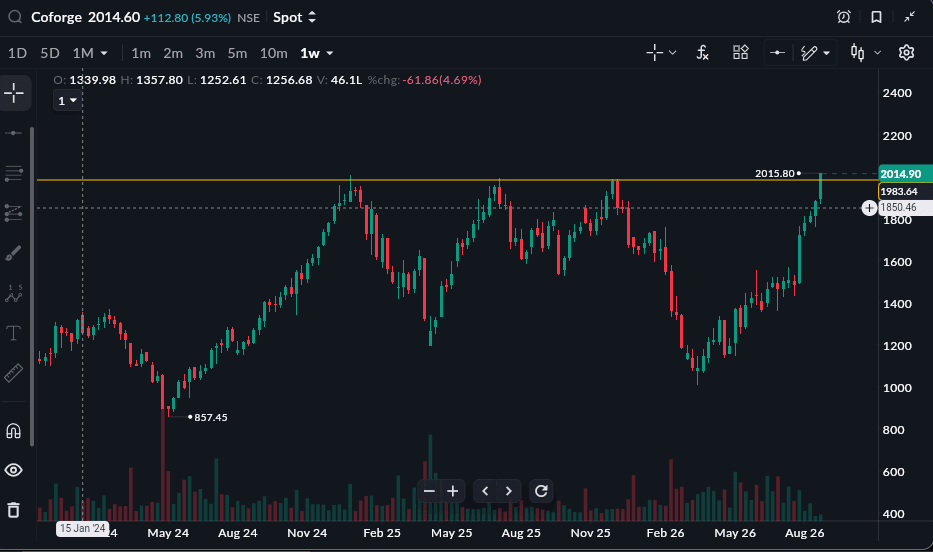This screenshot has width=933, height=552.
Task: Collapse the chart with the shrink arrows
Action: click(x=909, y=17)
